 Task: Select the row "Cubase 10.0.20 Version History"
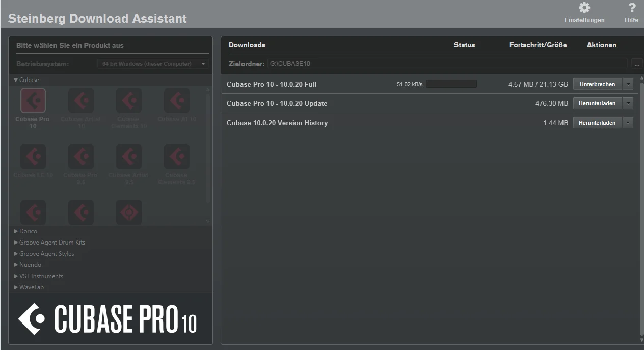pyautogui.click(x=430, y=123)
